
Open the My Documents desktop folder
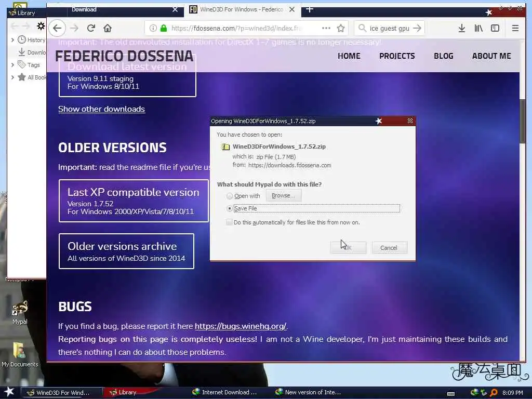point(20,354)
